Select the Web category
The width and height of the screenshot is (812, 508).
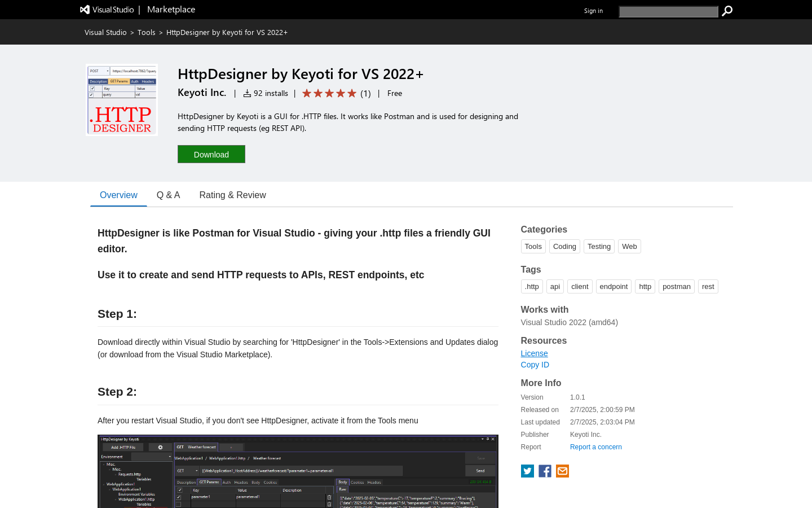pyautogui.click(x=629, y=247)
